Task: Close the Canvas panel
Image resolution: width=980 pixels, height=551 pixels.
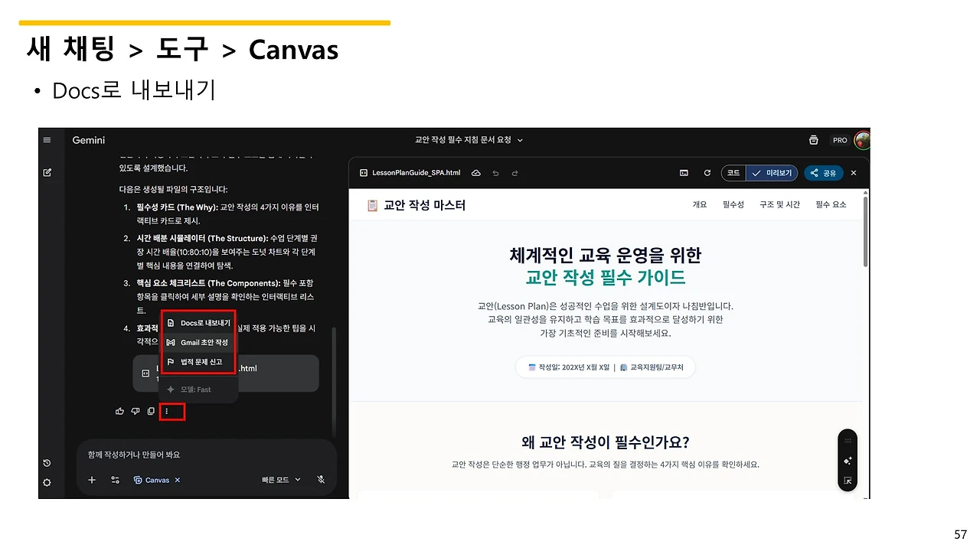Action: pos(854,173)
